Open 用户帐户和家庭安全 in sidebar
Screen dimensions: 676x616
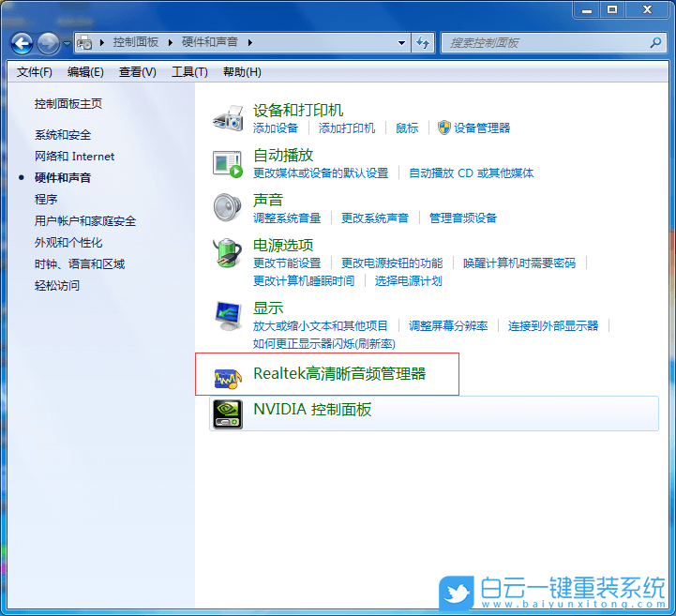pyautogui.click(x=85, y=220)
